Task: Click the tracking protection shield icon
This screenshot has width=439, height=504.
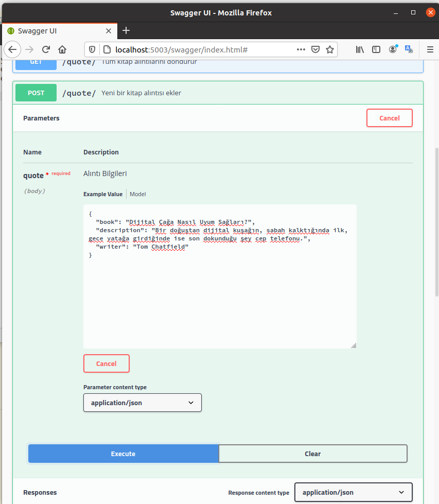Action: tap(92, 49)
